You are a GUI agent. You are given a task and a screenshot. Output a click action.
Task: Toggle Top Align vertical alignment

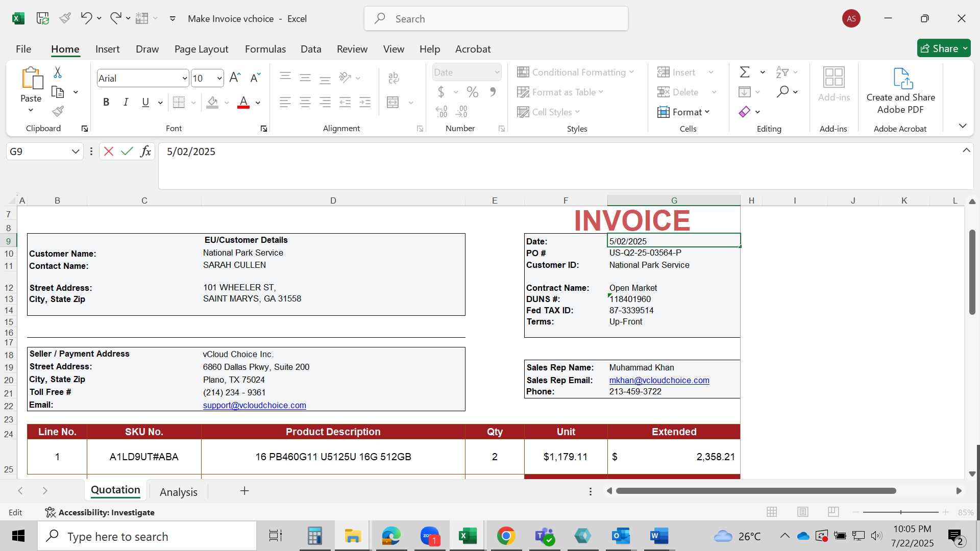pos(285,78)
